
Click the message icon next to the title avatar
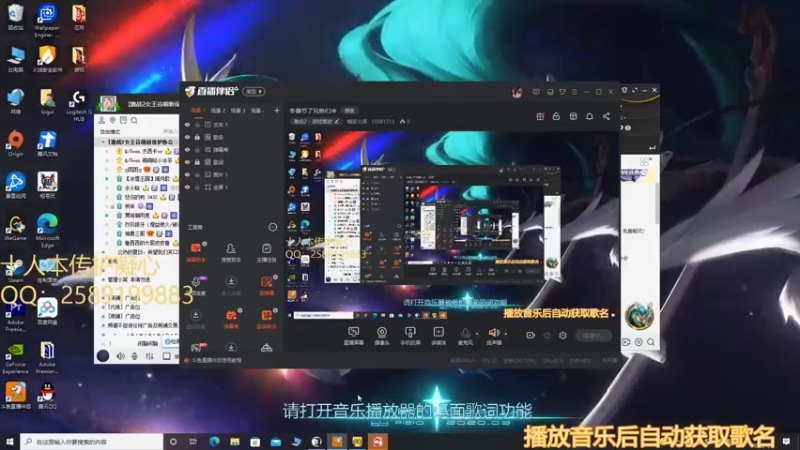coord(536,92)
